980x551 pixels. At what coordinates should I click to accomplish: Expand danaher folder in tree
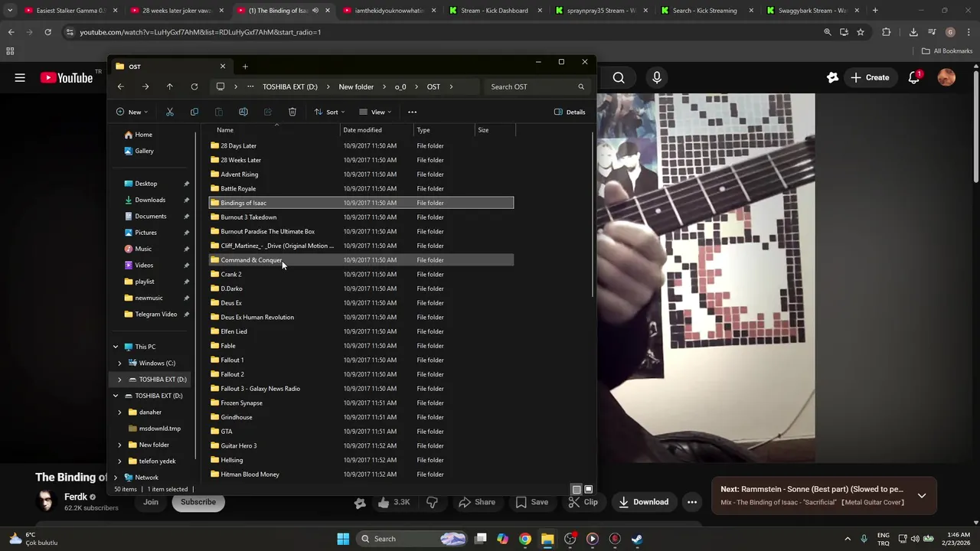[x=119, y=412]
